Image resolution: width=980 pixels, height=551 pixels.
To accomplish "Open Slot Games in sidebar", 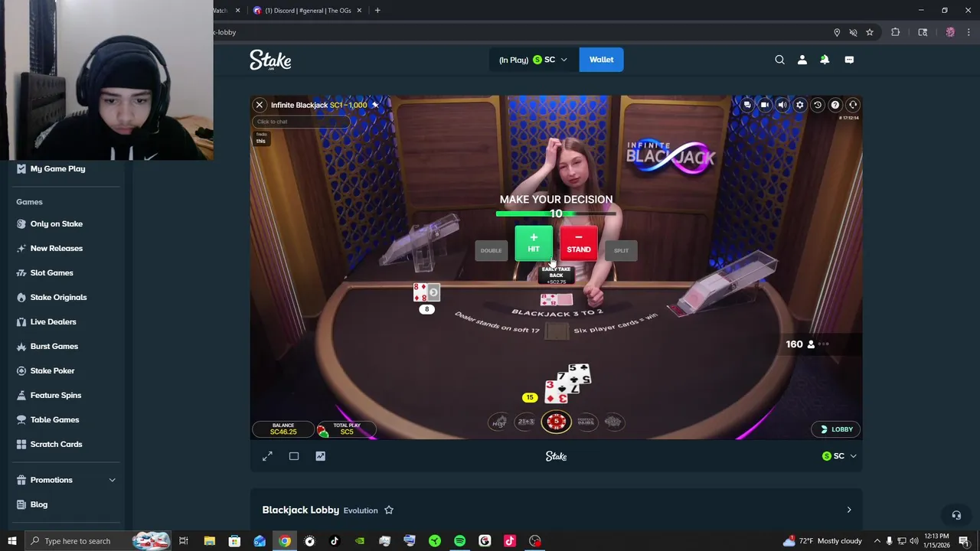I will [52, 272].
